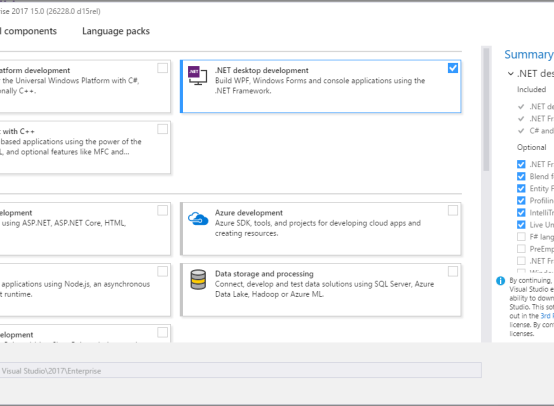The width and height of the screenshot is (554, 406).
Task: Click the Visual Studio install location field
Action: [x=240, y=371]
